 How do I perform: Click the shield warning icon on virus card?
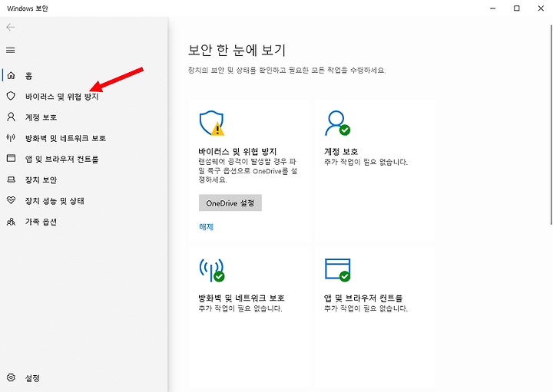[x=212, y=124]
